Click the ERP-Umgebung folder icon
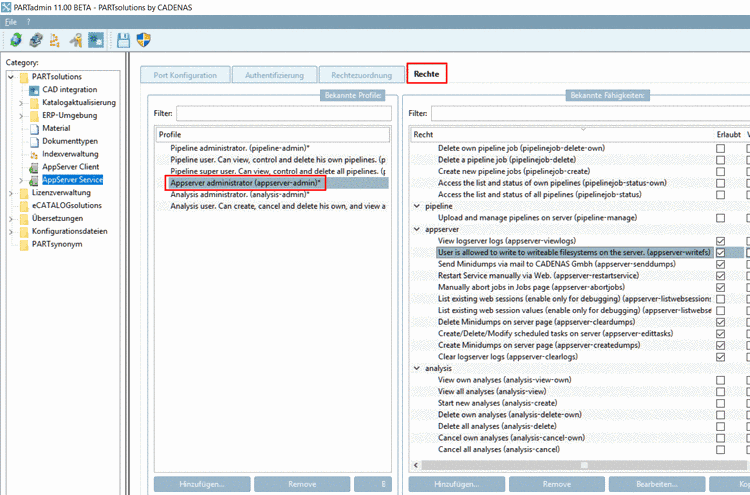Screen dimensions: 750x495 34,116
